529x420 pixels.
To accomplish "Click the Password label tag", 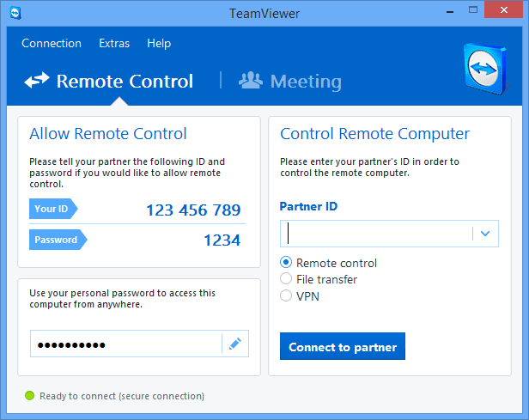I will pyautogui.click(x=58, y=240).
